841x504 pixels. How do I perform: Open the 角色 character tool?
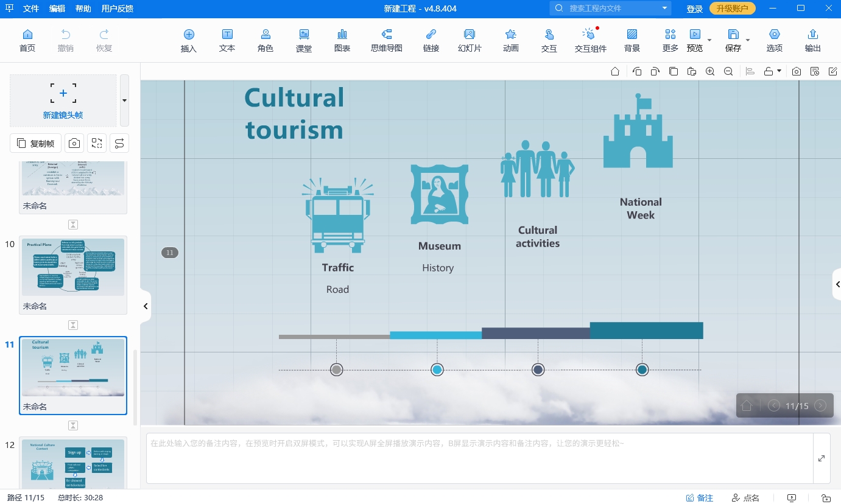coord(266,41)
